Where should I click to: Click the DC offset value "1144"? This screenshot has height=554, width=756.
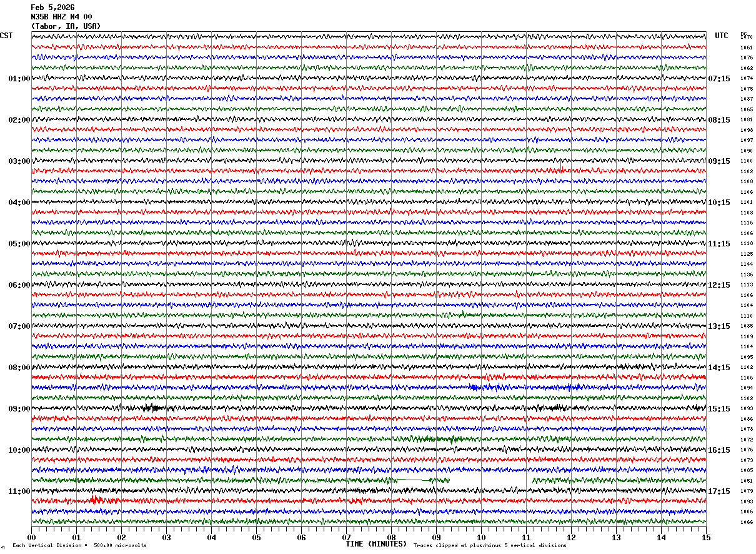[x=747, y=264]
